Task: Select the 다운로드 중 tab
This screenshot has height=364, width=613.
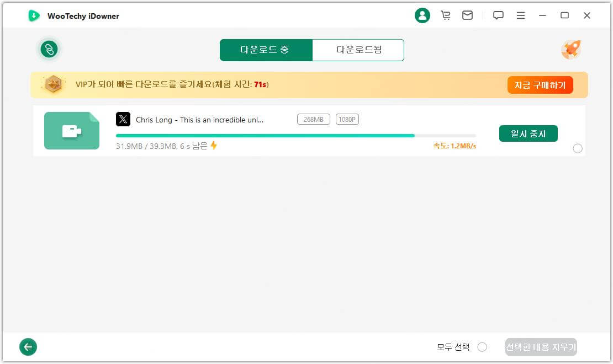Action: click(x=266, y=50)
